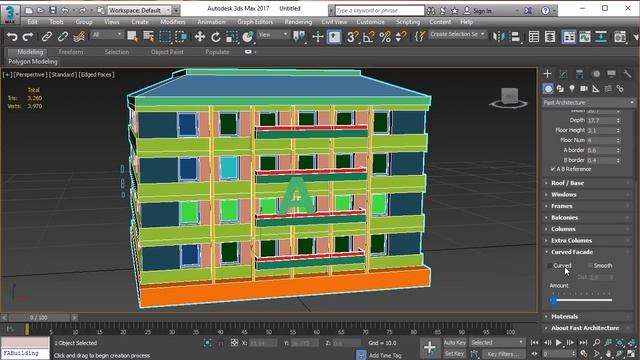Toggle the A B Reference checkbox
Image resolution: width=640 pixels, height=360 pixels.
(553, 169)
